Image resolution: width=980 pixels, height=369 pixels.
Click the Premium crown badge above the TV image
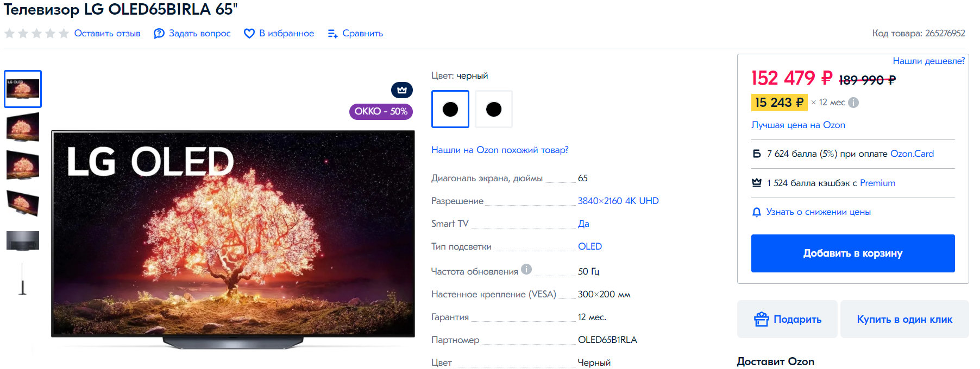pyautogui.click(x=401, y=90)
